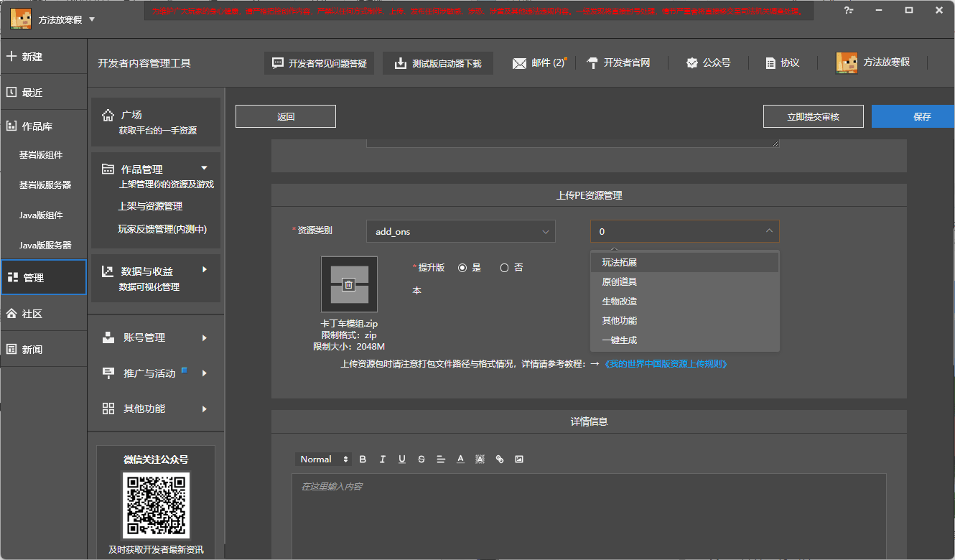Click the 返回 back button
955x560 pixels.
(286, 116)
